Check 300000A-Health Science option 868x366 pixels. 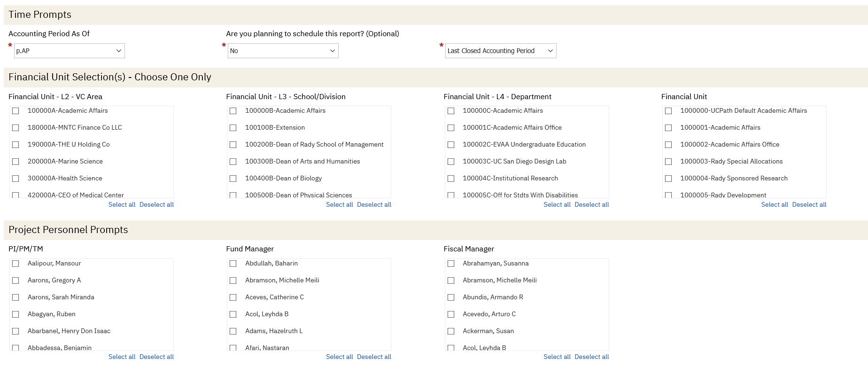[15, 179]
